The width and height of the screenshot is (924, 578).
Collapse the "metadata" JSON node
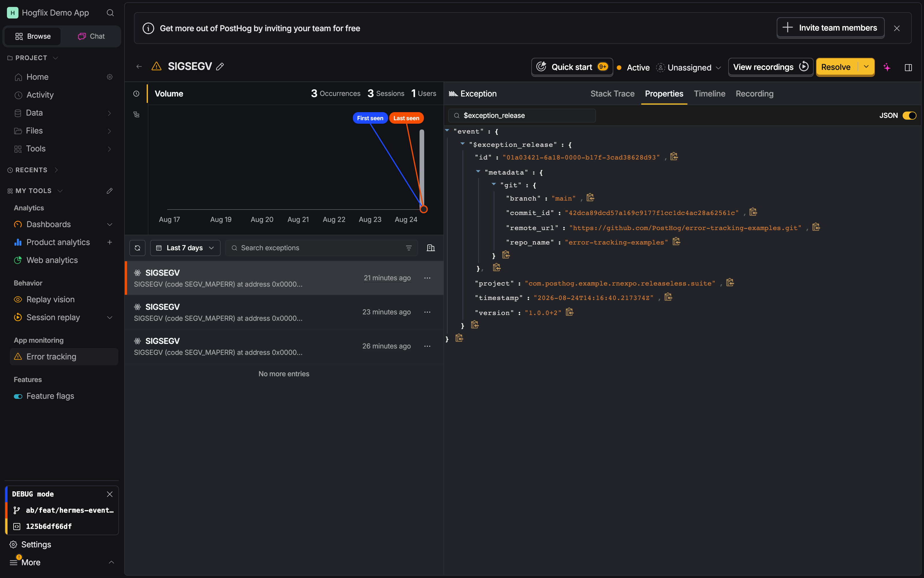tap(478, 172)
